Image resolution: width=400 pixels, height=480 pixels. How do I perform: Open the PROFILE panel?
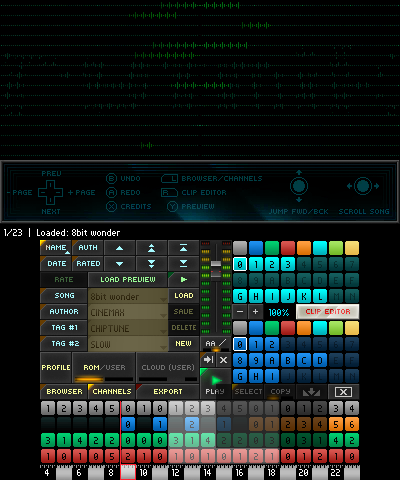click(x=56, y=368)
